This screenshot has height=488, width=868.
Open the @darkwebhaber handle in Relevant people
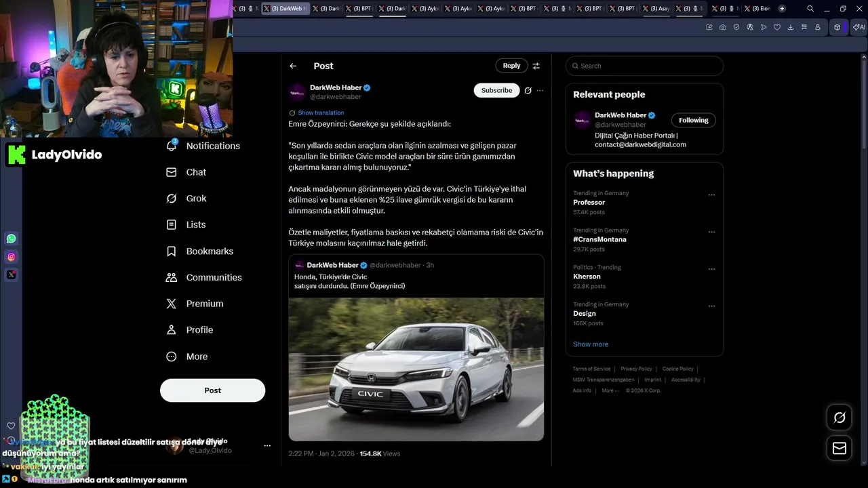[x=620, y=125]
